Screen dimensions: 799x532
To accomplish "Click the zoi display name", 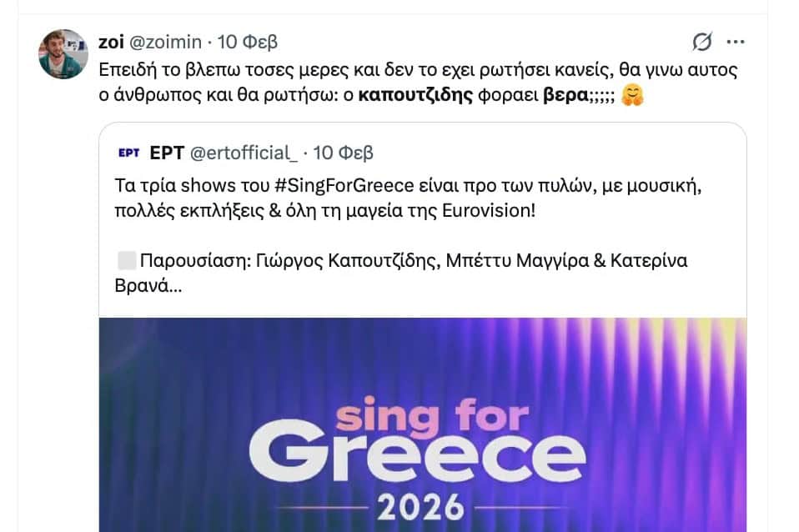I will [x=111, y=42].
